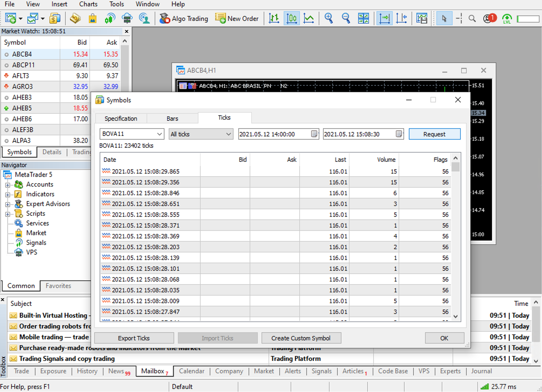Screen dimensions: 542x392
Task: Click the Request button
Action: [435, 134]
